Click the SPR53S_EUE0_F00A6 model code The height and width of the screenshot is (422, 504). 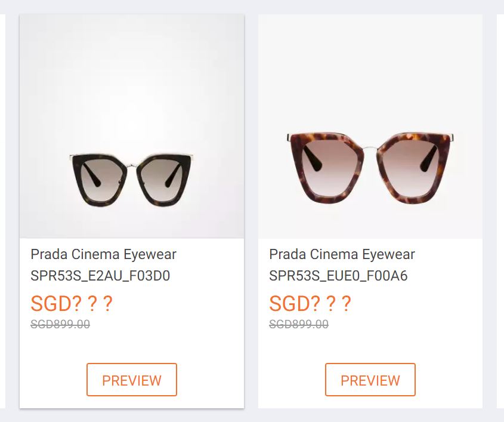338,276
